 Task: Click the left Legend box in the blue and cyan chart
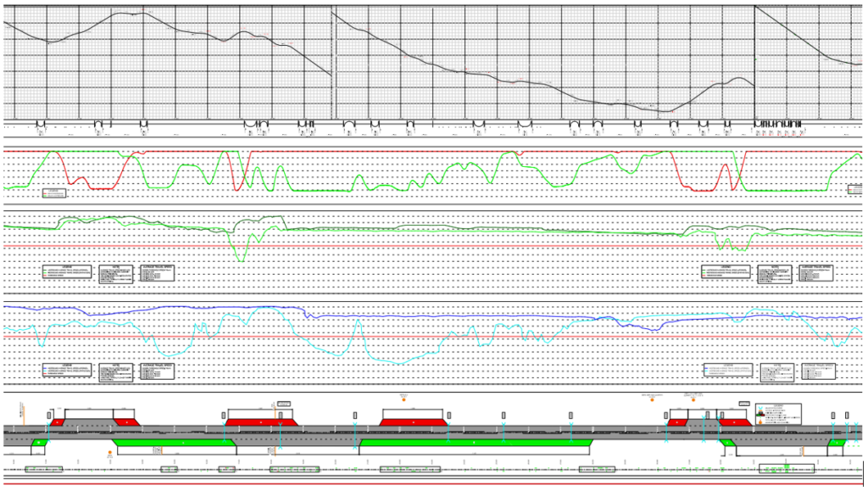(x=66, y=371)
